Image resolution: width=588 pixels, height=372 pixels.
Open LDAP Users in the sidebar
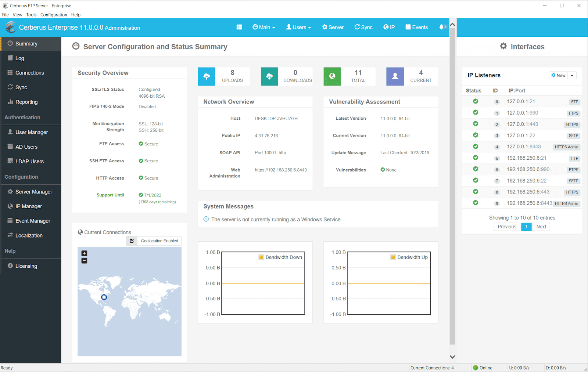point(31,161)
